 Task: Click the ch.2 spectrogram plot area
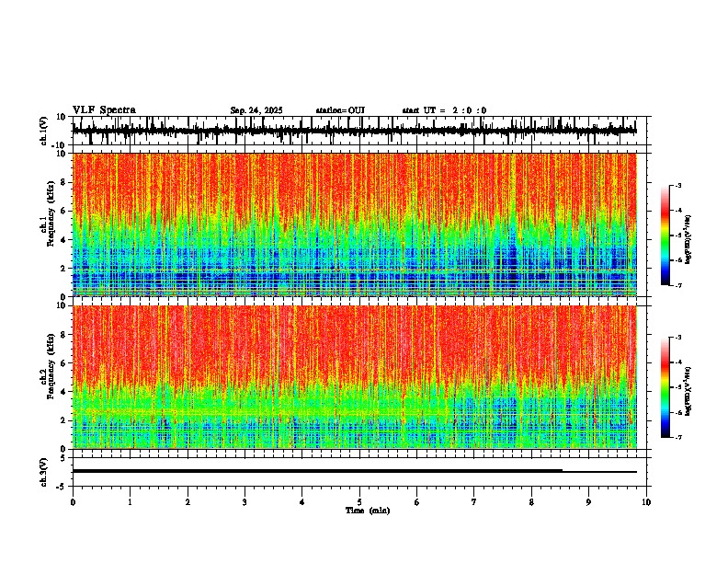[x=354, y=377]
